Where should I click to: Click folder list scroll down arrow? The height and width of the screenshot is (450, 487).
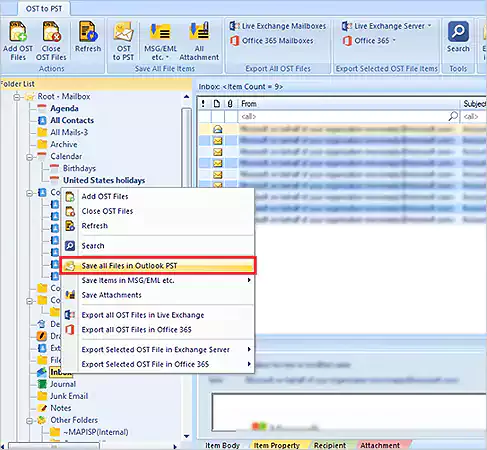pyautogui.click(x=187, y=436)
